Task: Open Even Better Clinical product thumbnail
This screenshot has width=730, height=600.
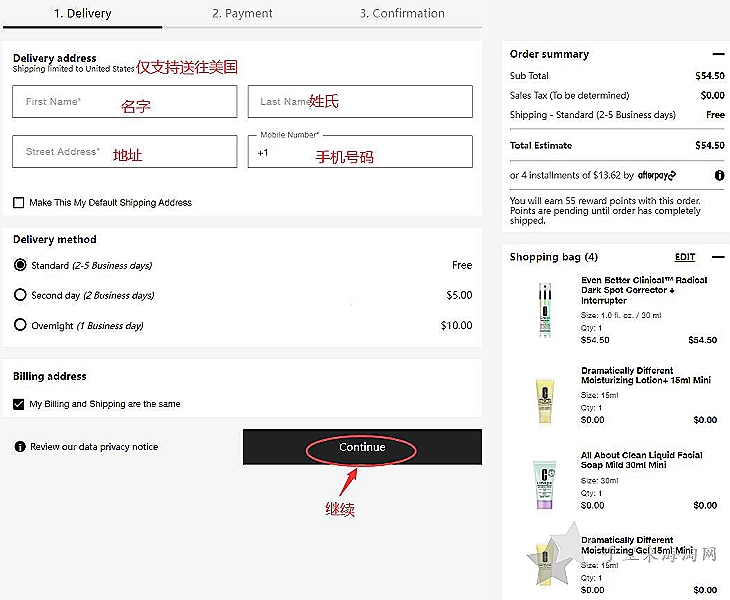Action: [545, 310]
